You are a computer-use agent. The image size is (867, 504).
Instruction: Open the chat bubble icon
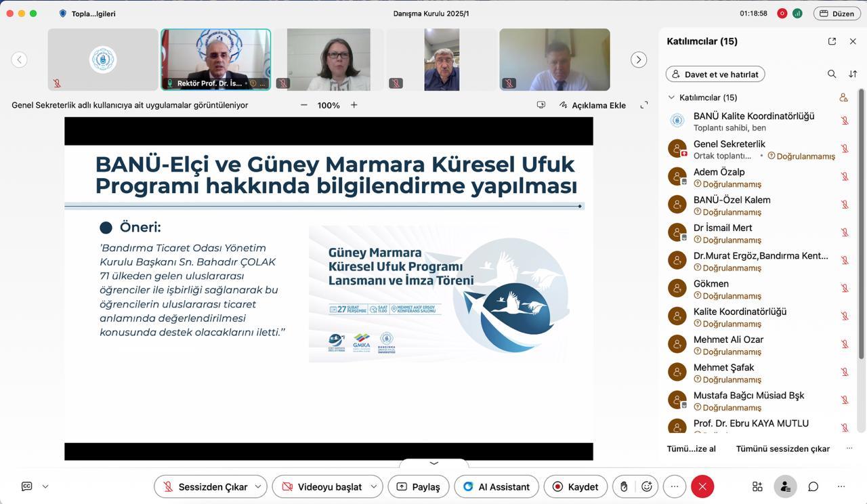813,486
